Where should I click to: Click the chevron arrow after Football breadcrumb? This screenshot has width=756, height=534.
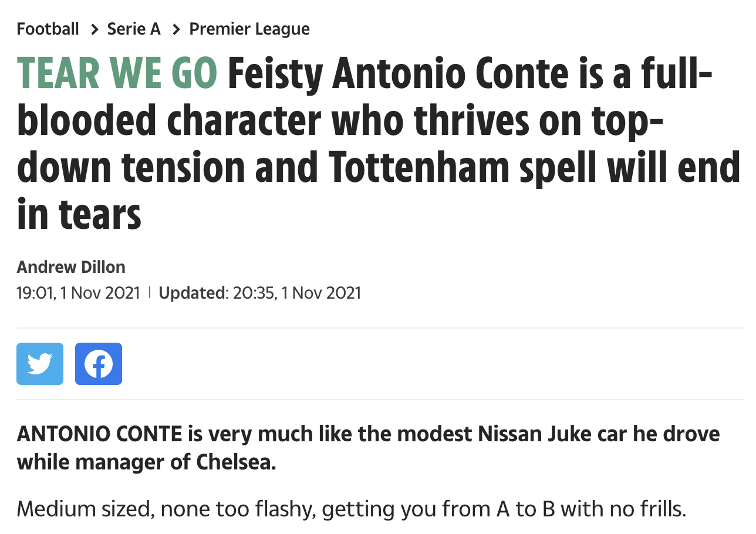pyautogui.click(x=94, y=29)
